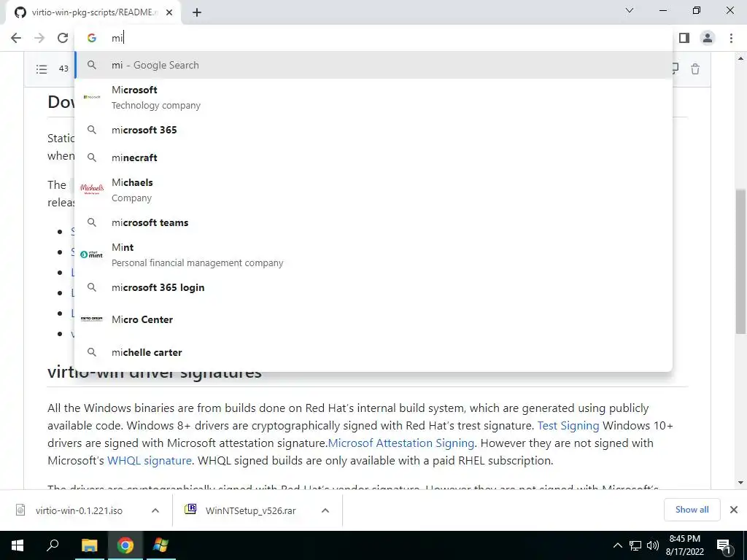Open the tab search chevron

(x=630, y=10)
